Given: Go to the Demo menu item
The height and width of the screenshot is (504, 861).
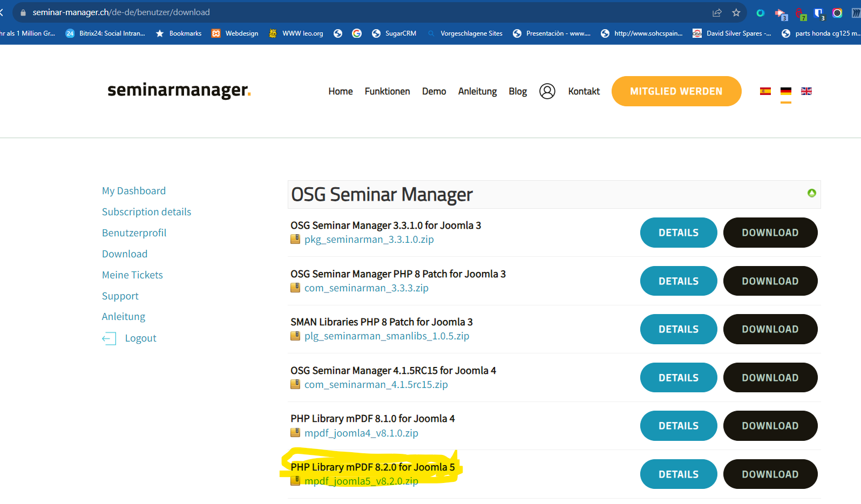Looking at the screenshot, I should tap(434, 91).
